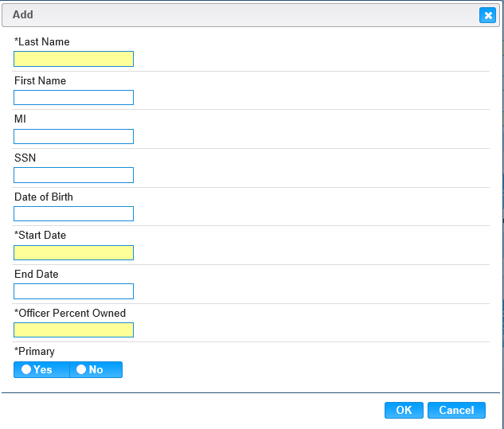This screenshot has width=504, height=429.
Task: Focus the Date of Birth field
Action: [x=73, y=213]
